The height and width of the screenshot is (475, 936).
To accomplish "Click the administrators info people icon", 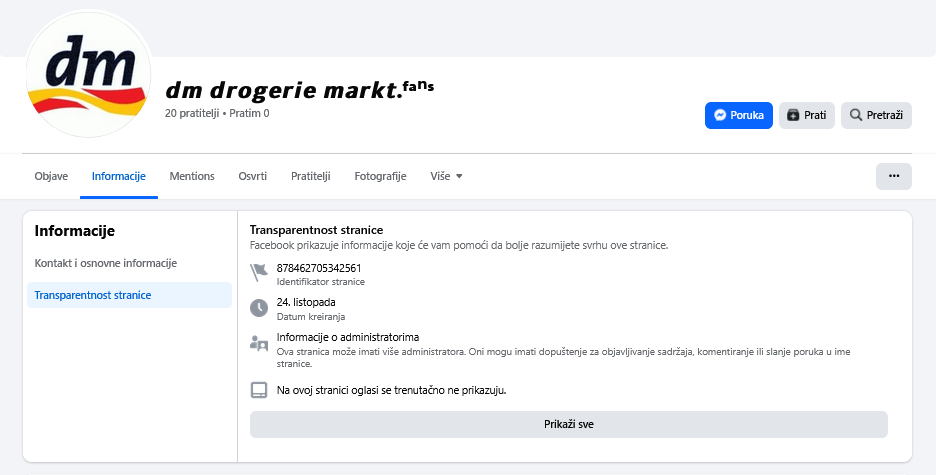I will coord(259,343).
